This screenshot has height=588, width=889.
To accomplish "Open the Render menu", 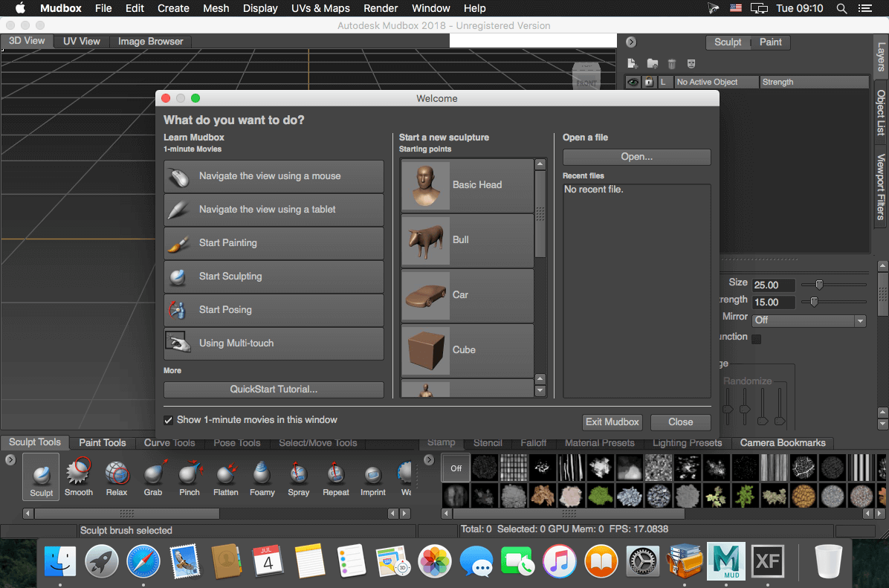I will point(381,8).
